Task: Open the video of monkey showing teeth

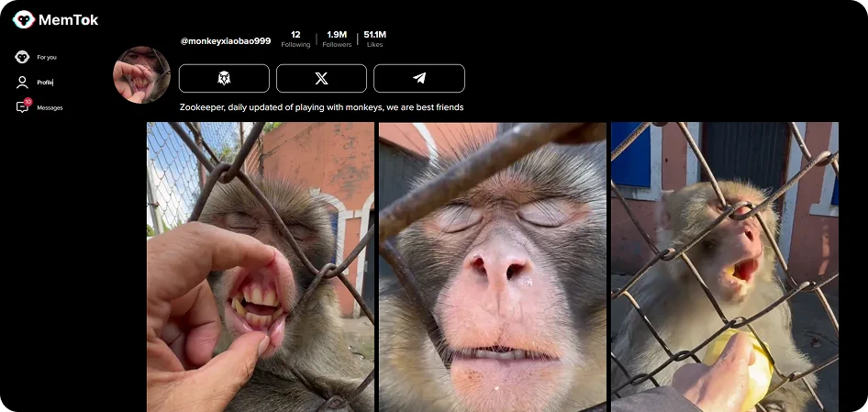Action: [x=261, y=267]
